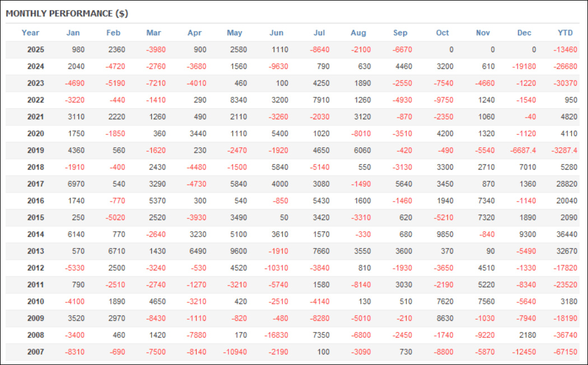The image size is (588, 365).
Task: Select the 2007 year row label
Action: [x=36, y=352]
